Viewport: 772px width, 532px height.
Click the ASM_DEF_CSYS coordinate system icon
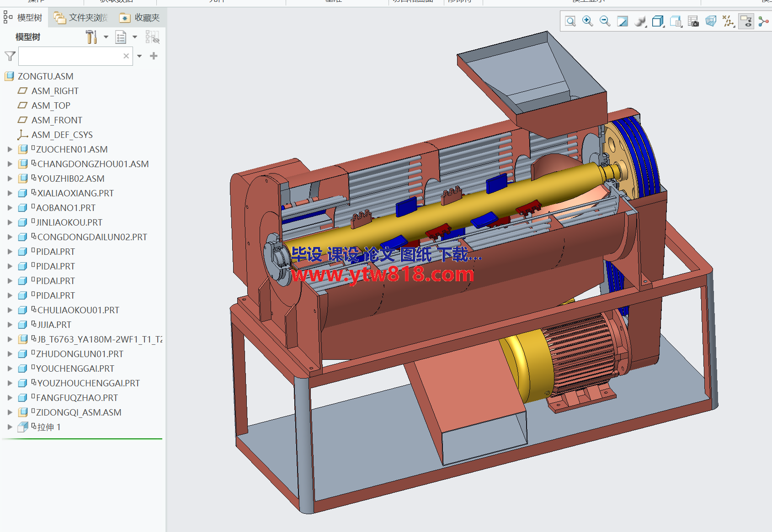click(22, 135)
